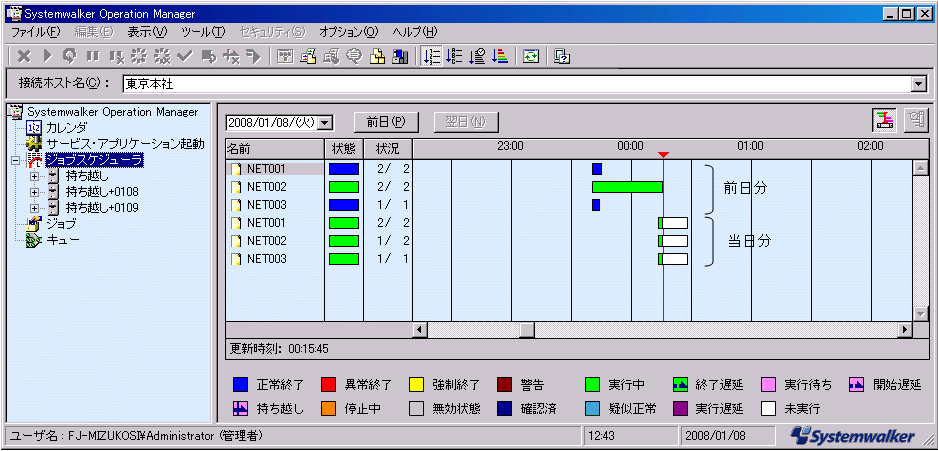Viewport: 938px width, 451px height.
Task: Click the 状態 column header
Action: 343,147
